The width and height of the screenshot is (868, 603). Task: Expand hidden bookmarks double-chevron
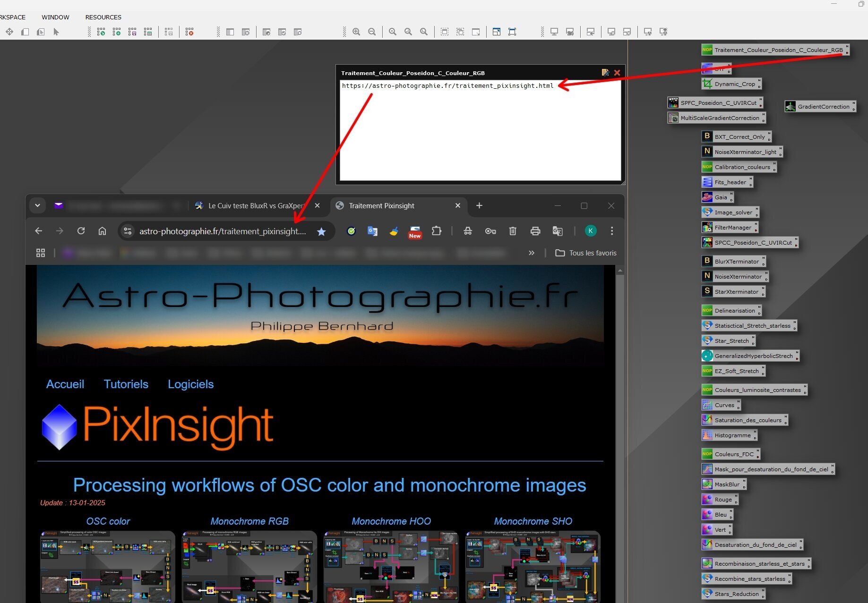click(532, 253)
